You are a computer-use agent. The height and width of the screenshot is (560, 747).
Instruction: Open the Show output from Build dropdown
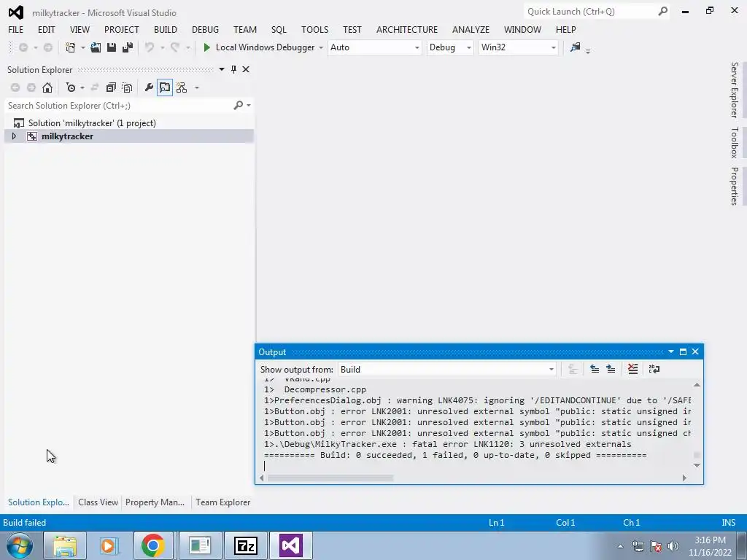(447, 369)
